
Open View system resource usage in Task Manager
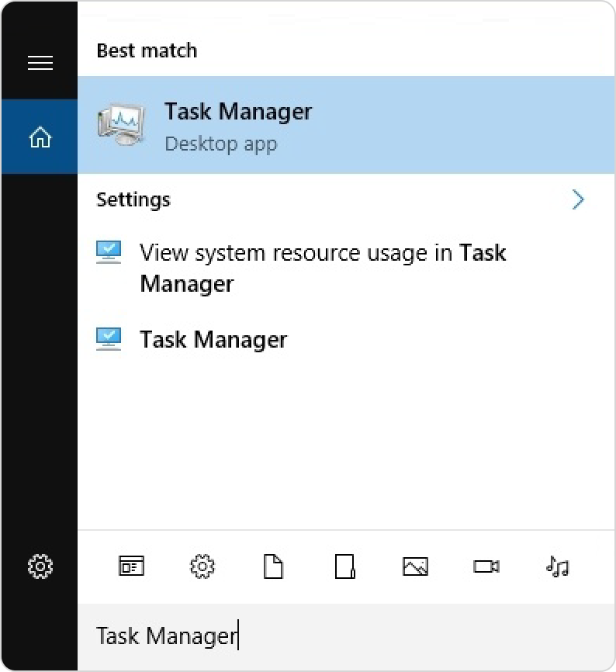[x=323, y=268]
